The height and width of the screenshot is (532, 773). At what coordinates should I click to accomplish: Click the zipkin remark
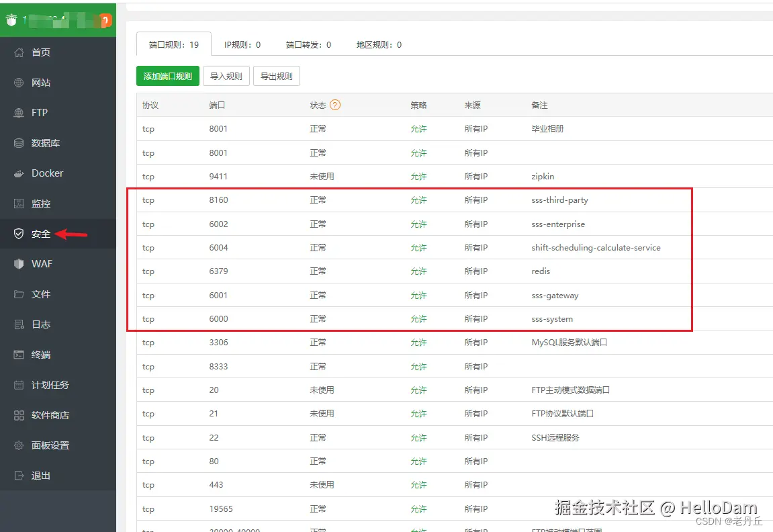pos(543,177)
